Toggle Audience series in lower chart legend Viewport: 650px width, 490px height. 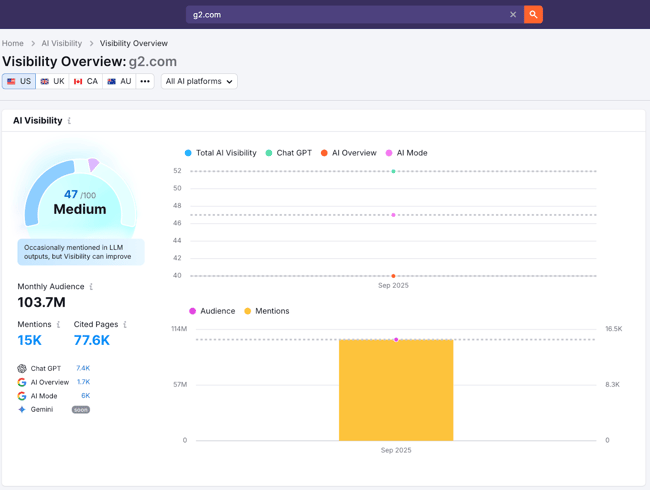[211, 311]
